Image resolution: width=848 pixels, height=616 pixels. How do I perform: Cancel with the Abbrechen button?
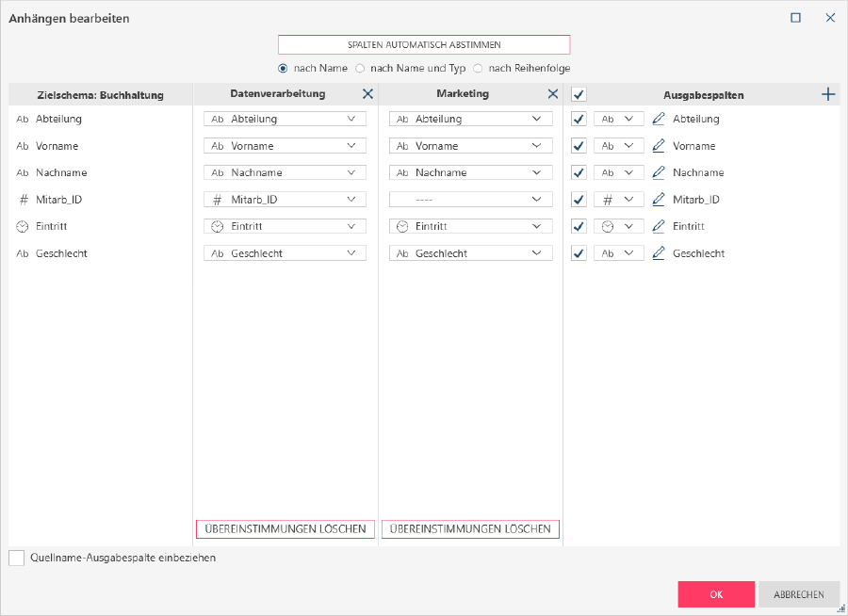tap(799, 594)
